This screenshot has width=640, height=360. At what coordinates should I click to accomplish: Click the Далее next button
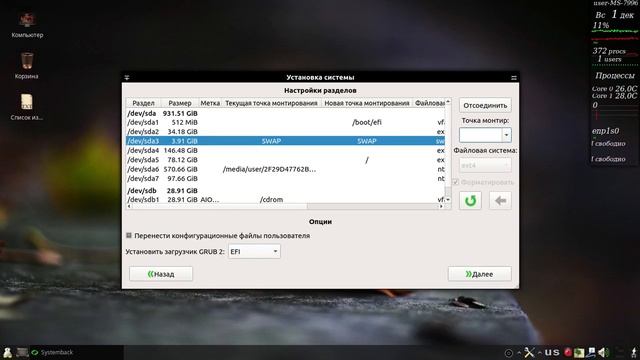[480, 274]
